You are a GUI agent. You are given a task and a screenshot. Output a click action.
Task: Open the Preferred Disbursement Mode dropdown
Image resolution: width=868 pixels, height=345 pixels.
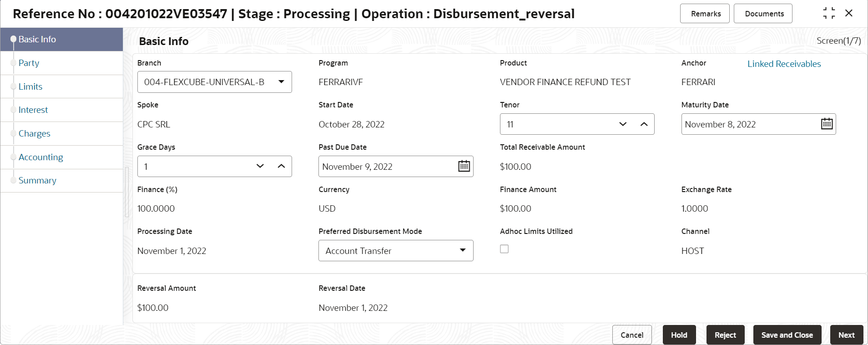point(462,250)
